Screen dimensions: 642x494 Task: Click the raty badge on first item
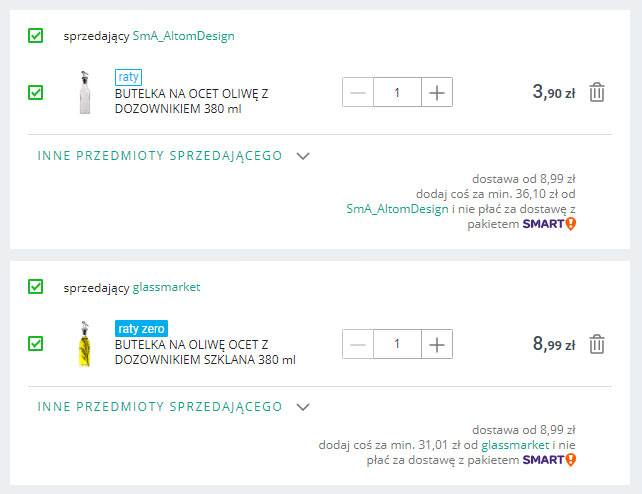(128, 77)
